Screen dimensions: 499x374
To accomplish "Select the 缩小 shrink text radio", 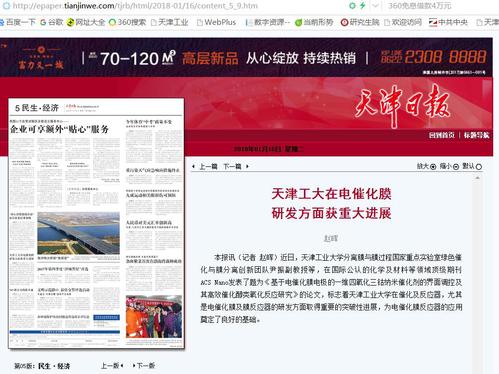I will point(456,167).
